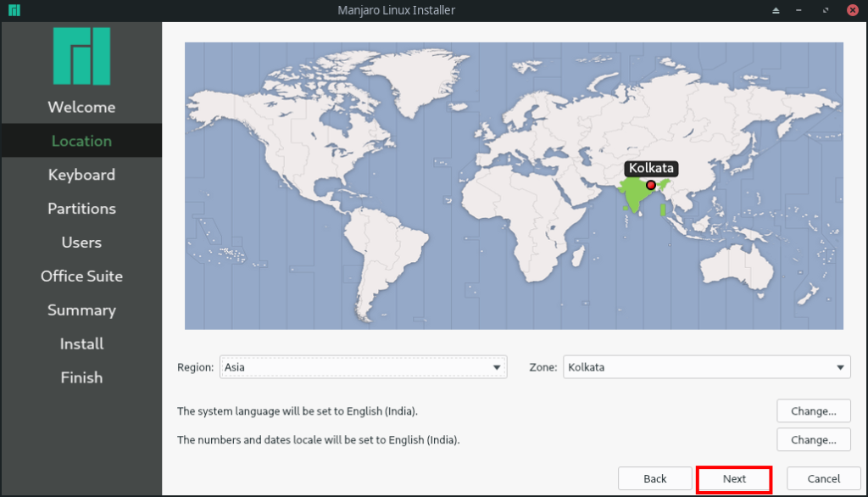
Task: Change the numbers and dates locale
Action: point(813,440)
